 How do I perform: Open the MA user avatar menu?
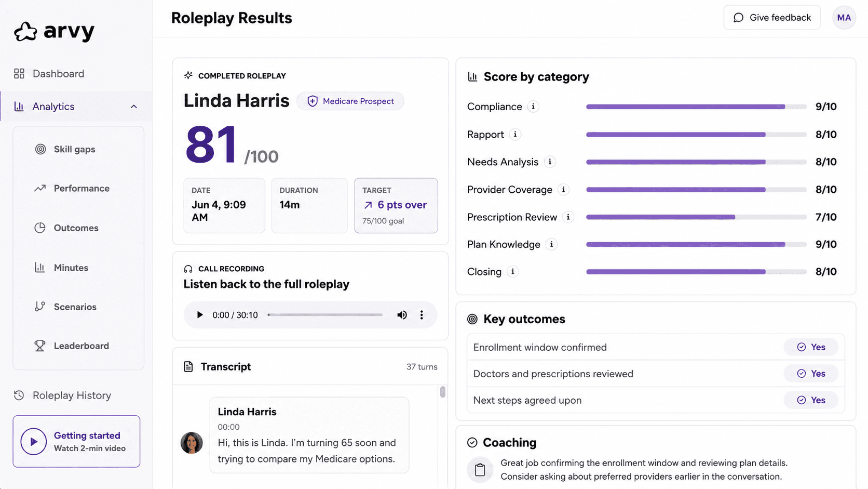(x=844, y=18)
